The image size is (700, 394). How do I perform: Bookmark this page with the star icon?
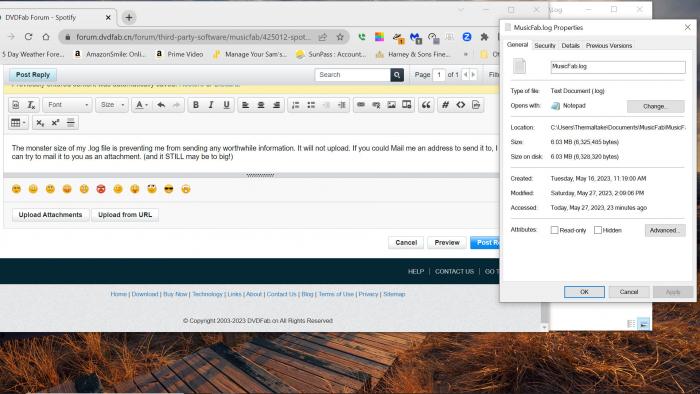tap(340, 37)
